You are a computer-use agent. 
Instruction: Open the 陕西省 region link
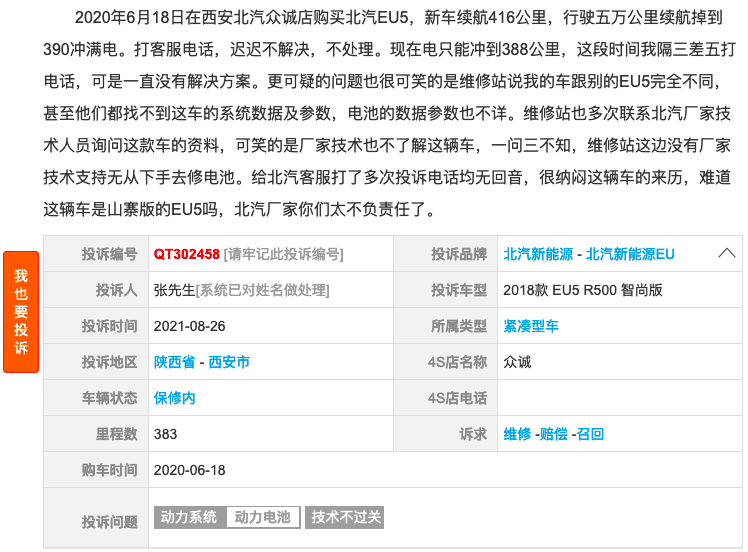click(174, 362)
